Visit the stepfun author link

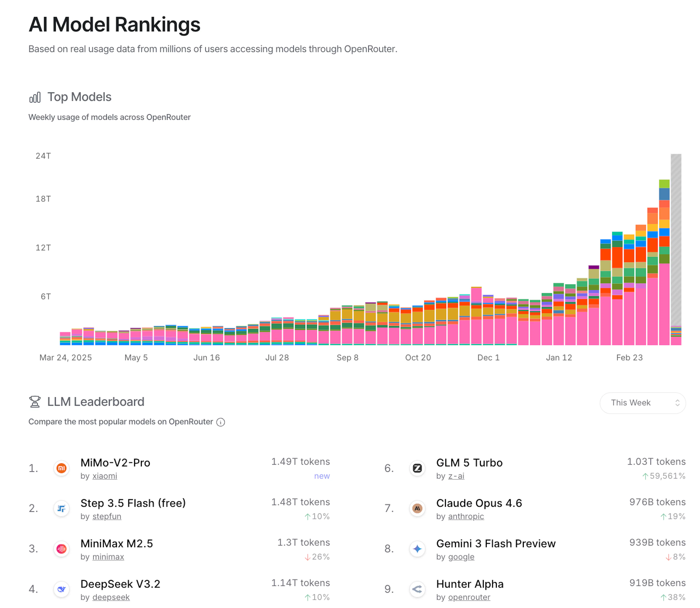[x=107, y=516]
